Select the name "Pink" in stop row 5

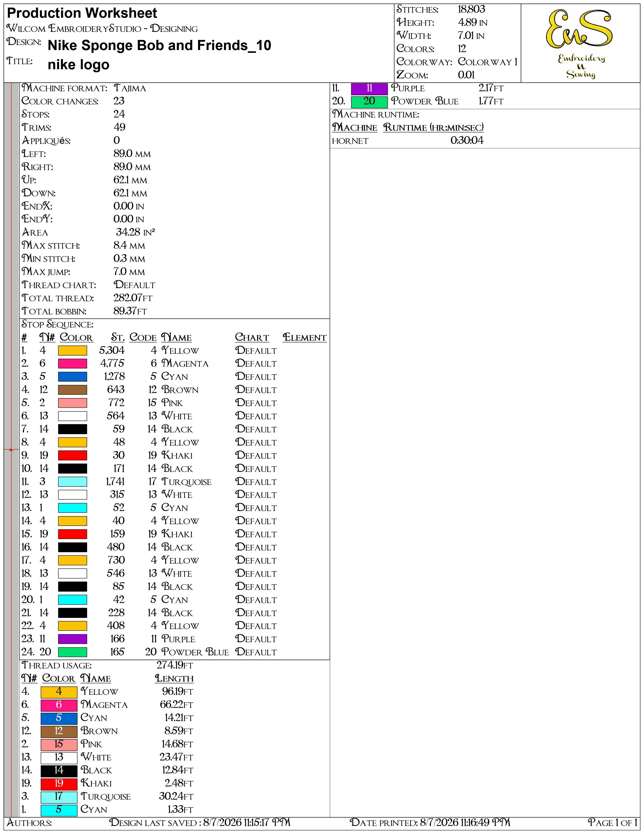(x=172, y=403)
